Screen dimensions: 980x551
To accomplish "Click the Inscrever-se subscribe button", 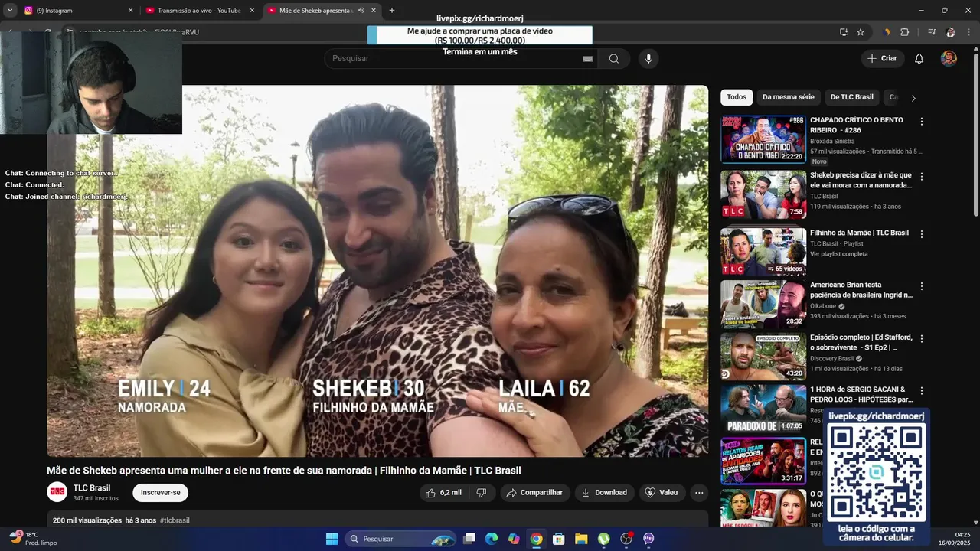I will [160, 493].
